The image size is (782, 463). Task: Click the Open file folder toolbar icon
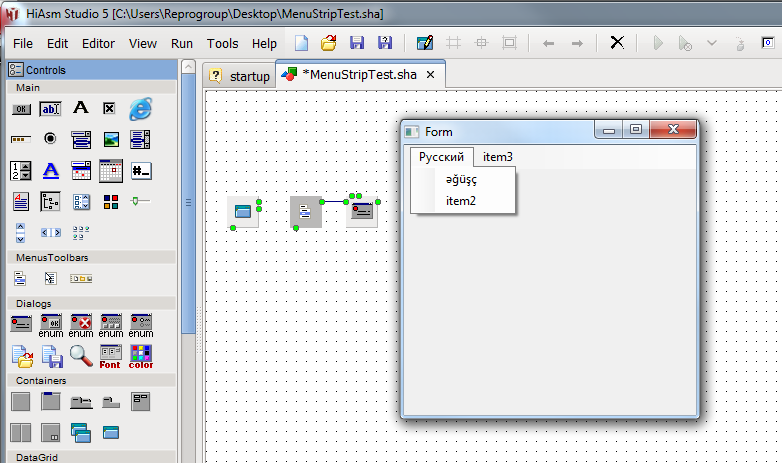tap(328, 43)
